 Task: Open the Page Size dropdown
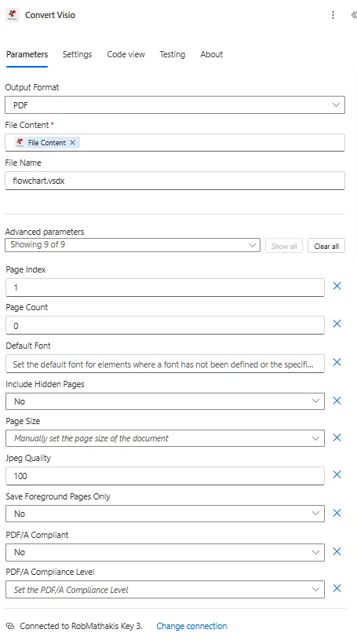click(165, 438)
